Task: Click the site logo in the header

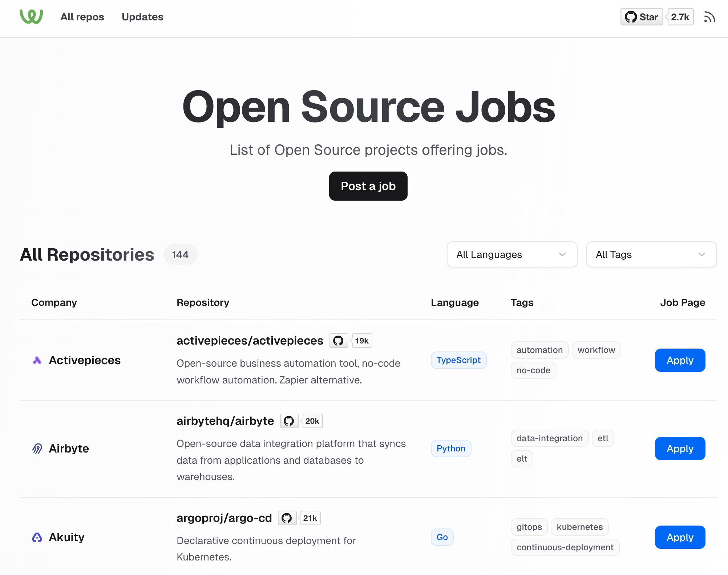Action: pyautogui.click(x=32, y=16)
